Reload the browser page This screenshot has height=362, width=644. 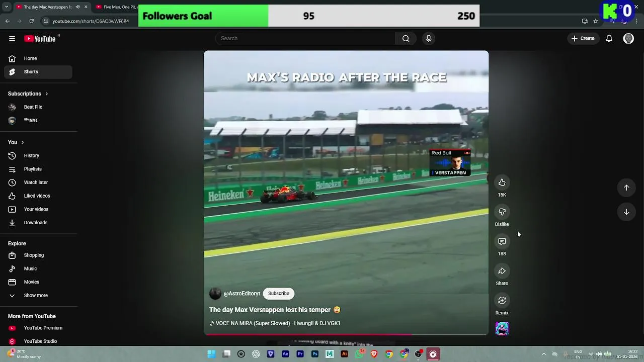(31, 21)
